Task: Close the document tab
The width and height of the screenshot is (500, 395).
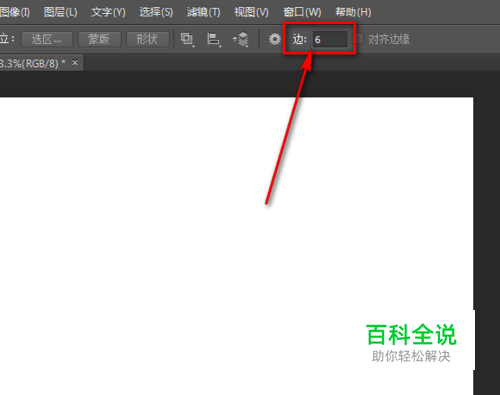Action: click(x=75, y=62)
